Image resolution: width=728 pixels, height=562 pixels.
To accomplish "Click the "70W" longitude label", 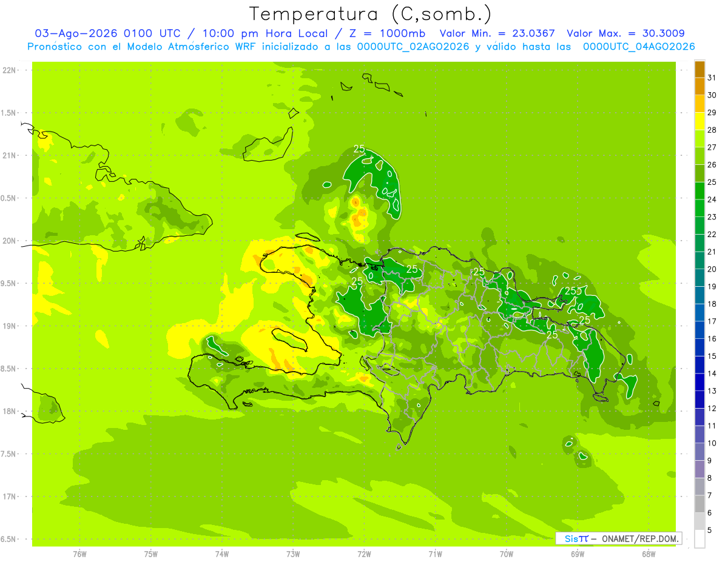I will [x=507, y=554].
